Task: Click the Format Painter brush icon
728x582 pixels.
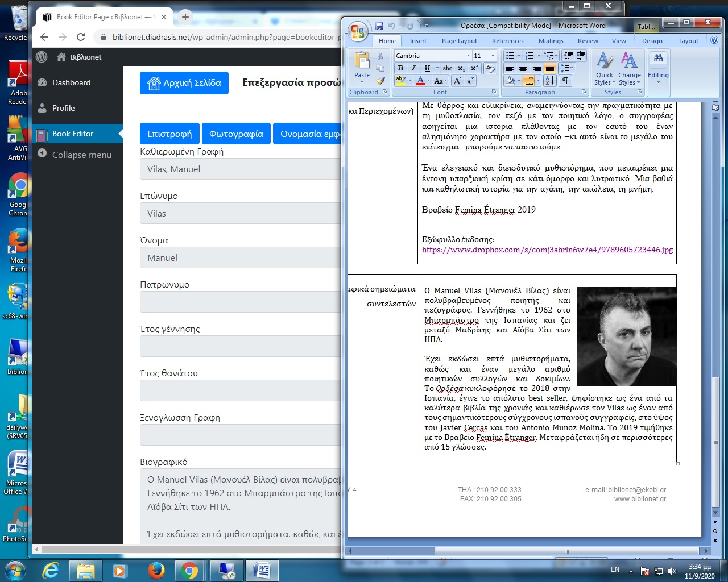Action: (x=380, y=80)
